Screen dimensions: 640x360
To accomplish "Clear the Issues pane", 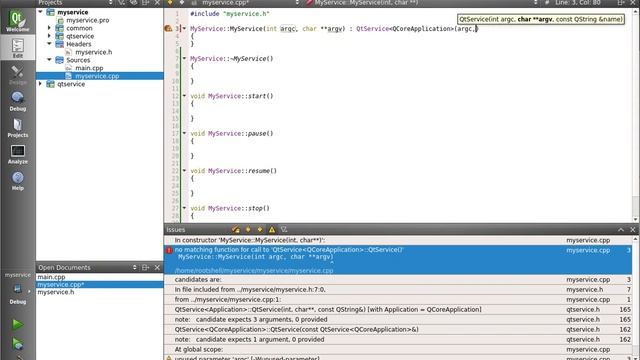I will click(236, 229).
